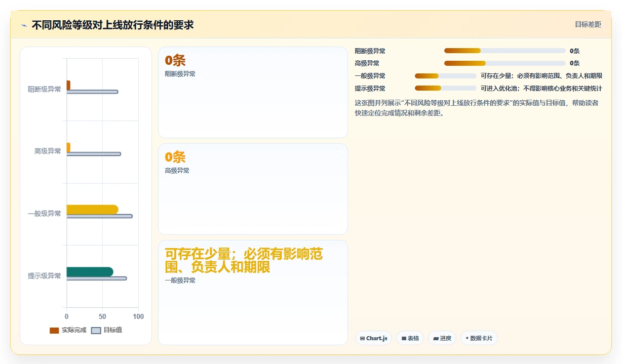The image size is (622, 364).
Task: Click the 提示级异常 label in progress list
Action: [x=370, y=88]
